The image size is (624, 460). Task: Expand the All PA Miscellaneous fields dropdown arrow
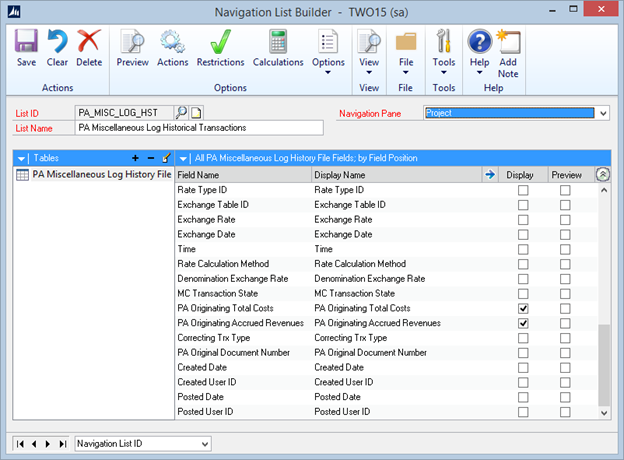coord(183,159)
